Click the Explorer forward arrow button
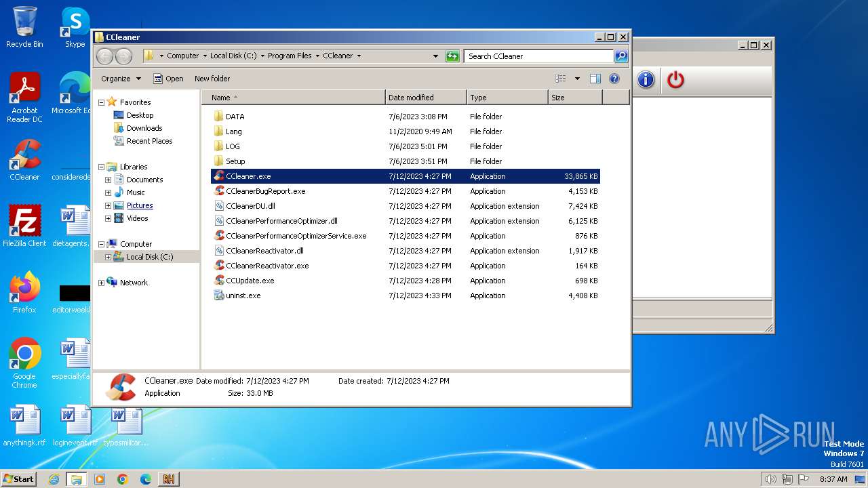868x488 pixels. coord(123,56)
